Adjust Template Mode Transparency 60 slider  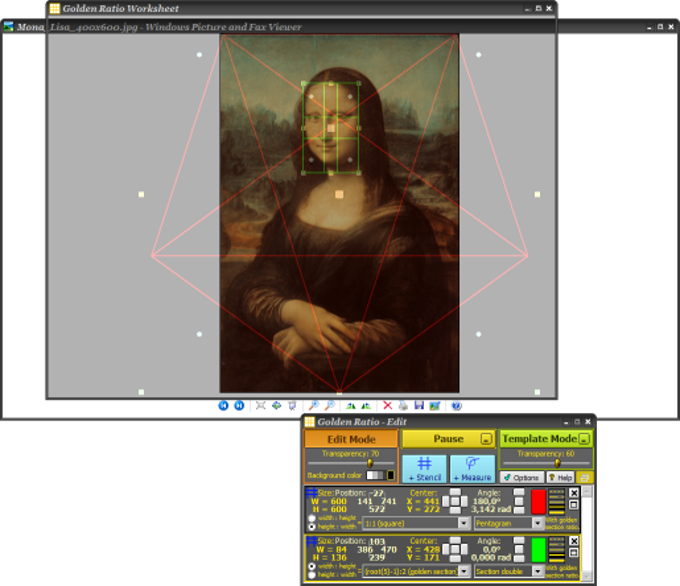[558, 463]
